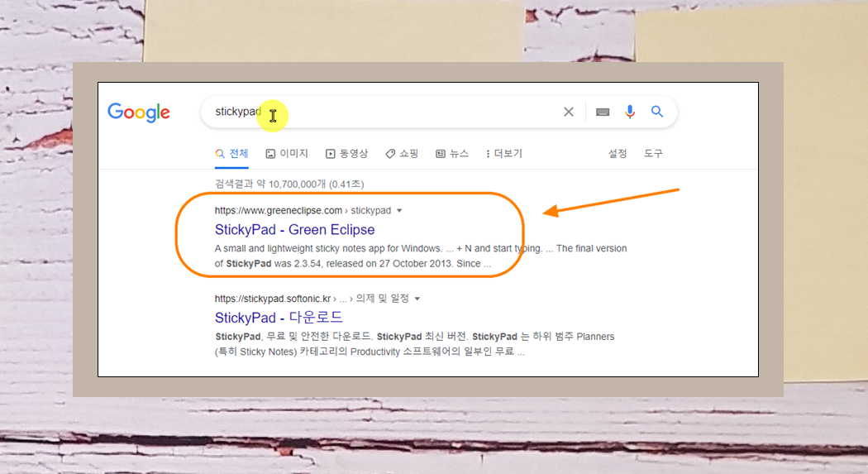Open the 뉴스 tab
This screenshot has height=474, width=868.
click(x=452, y=154)
